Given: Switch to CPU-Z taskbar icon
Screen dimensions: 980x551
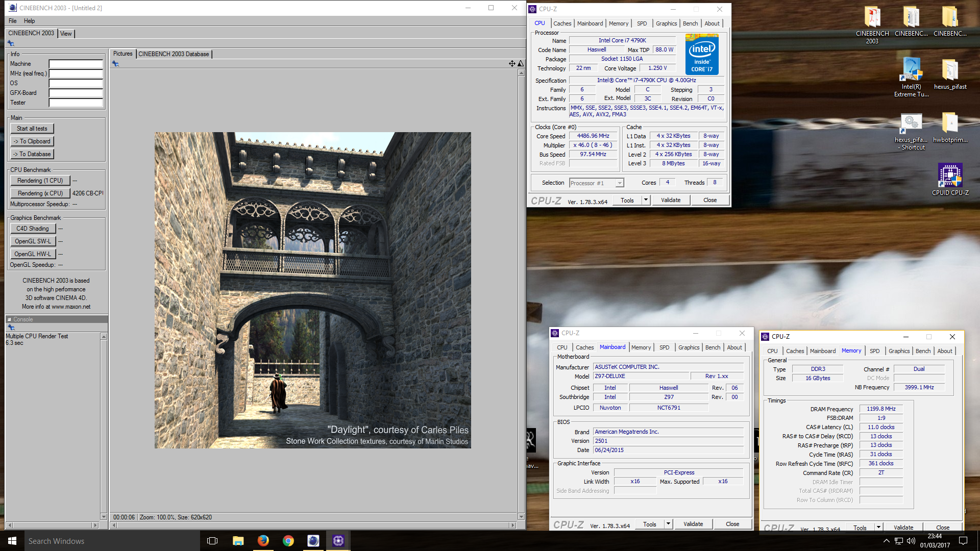Looking at the screenshot, I should pyautogui.click(x=338, y=541).
